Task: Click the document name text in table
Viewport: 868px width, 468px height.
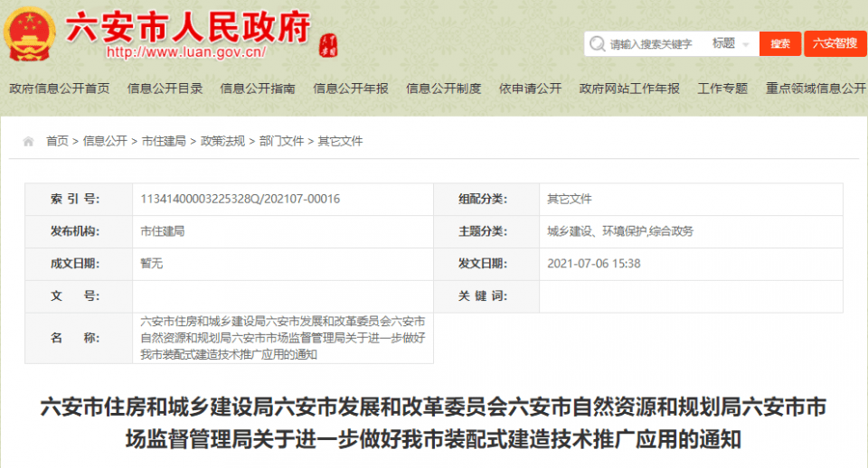Action: 282,338
